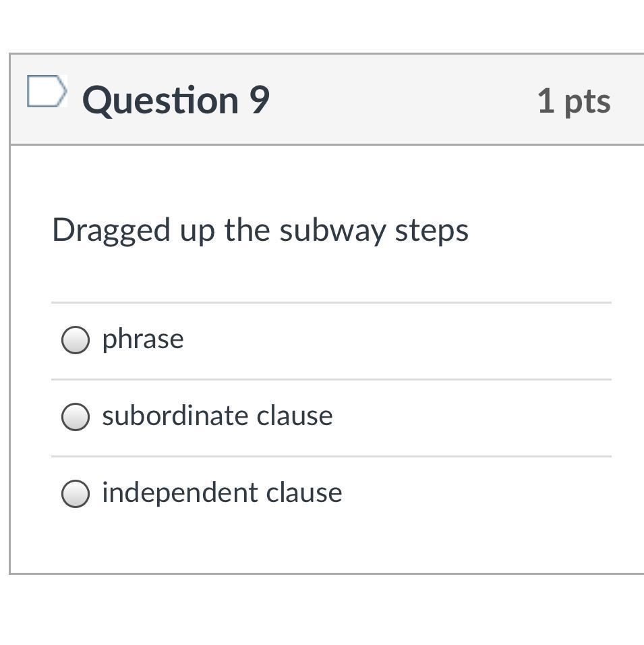Screen dimensions: 644x645
Task: Click the 'pts' text in the header
Action: pos(587,101)
